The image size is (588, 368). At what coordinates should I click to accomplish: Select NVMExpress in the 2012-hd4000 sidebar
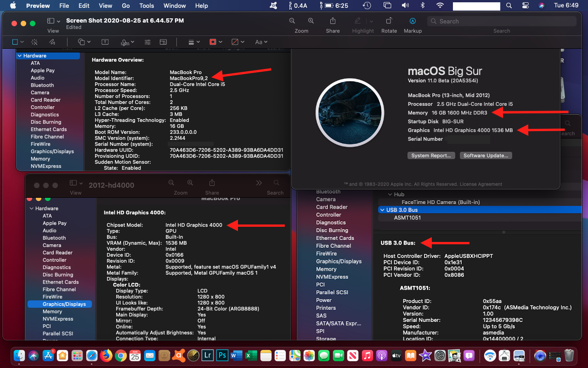tap(58, 319)
